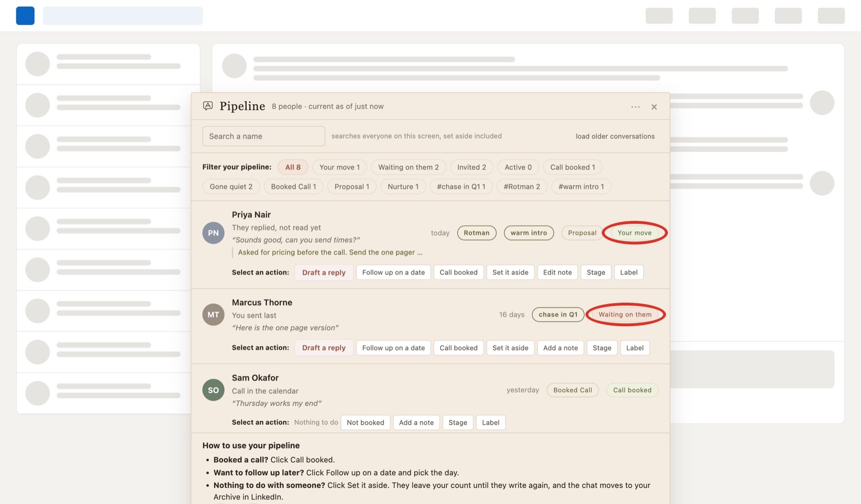This screenshot has height=504, width=861.
Task: Open Label for Priya Nair
Action: pyautogui.click(x=629, y=272)
